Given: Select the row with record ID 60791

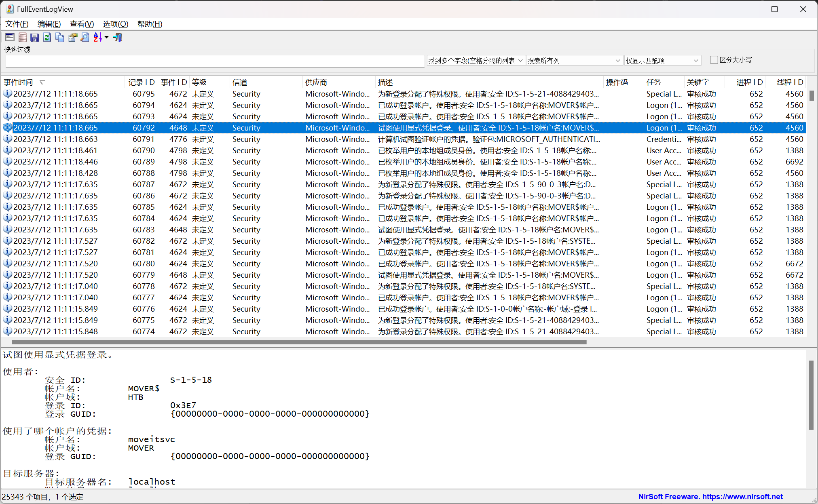Looking at the screenshot, I should [404, 139].
